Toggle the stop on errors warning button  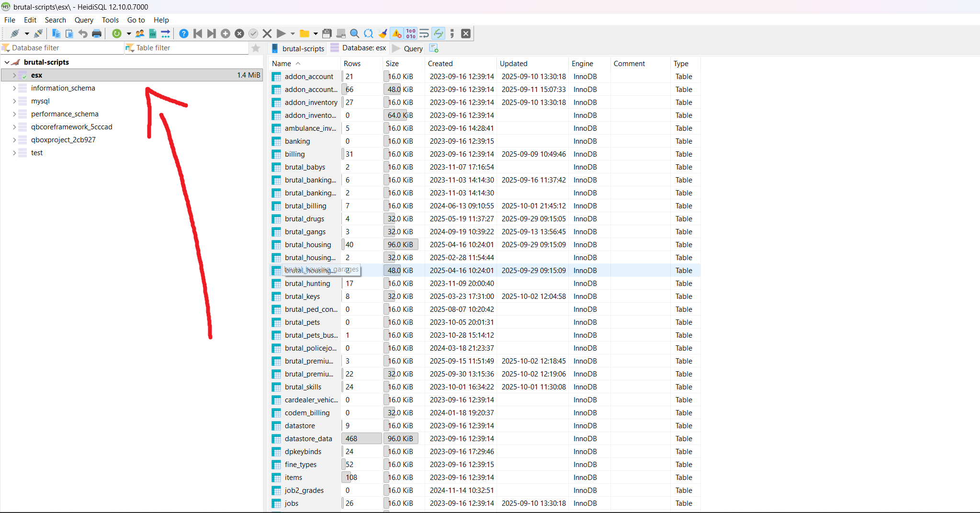(x=397, y=34)
